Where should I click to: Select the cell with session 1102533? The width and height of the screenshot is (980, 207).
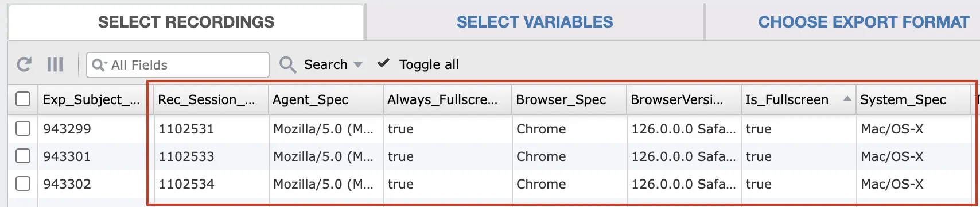click(x=211, y=156)
